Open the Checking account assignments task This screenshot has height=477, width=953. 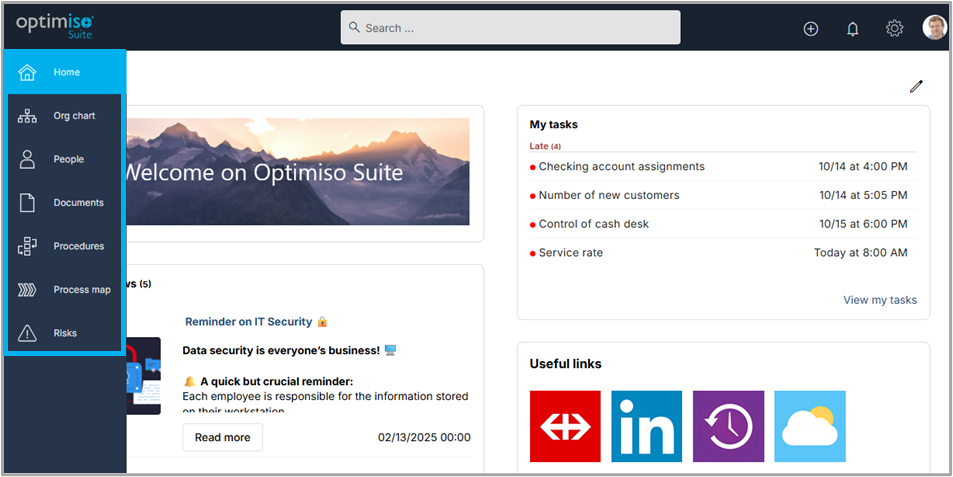tap(621, 167)
